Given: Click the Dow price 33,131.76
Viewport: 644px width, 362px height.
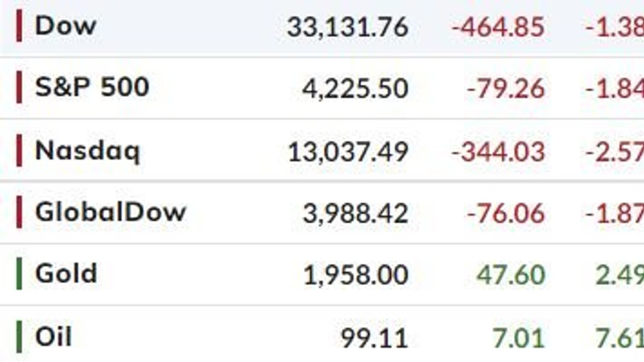Looking at the screenshot, I should click(348, 28).
